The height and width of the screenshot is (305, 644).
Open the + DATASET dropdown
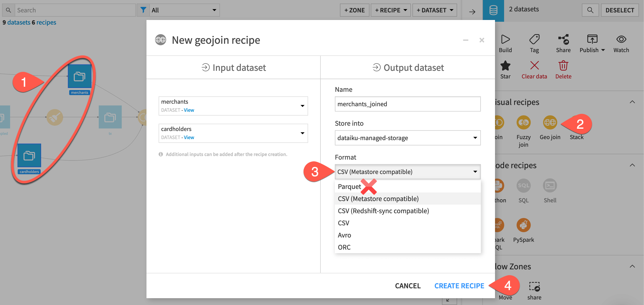tap(435, 10)
